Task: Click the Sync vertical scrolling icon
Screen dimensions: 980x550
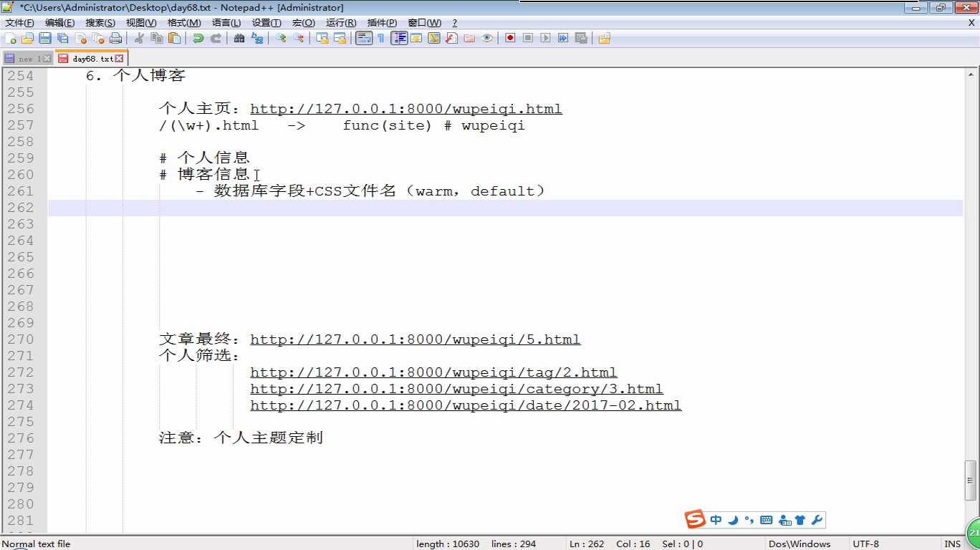Action: [322, 39]
